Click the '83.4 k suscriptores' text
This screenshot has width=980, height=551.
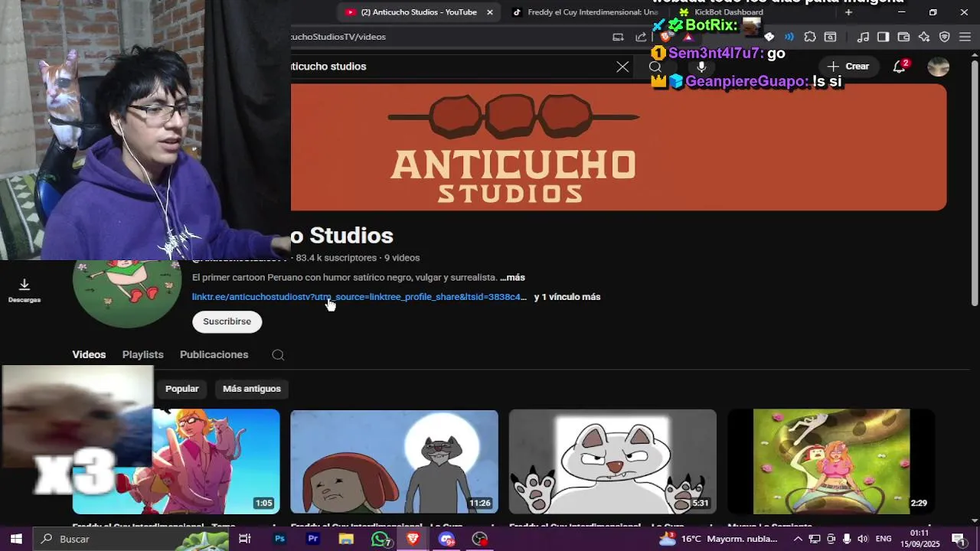click(336, 258)
